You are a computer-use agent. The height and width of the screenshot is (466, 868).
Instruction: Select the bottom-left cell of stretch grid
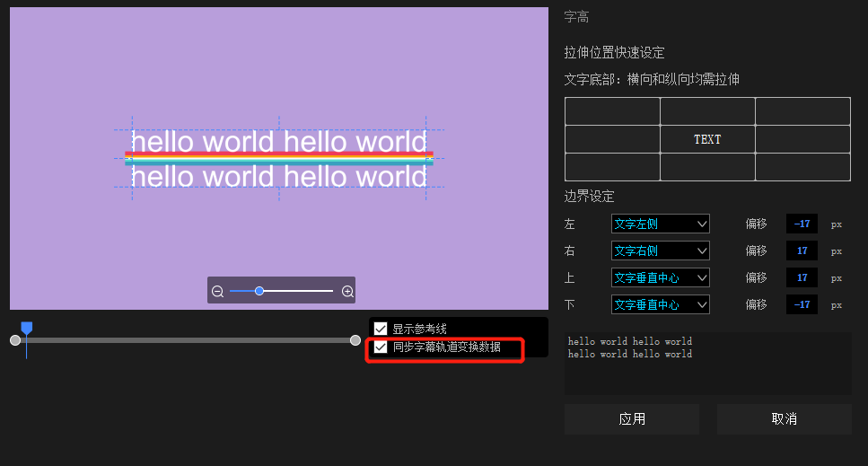pos(612,167)
